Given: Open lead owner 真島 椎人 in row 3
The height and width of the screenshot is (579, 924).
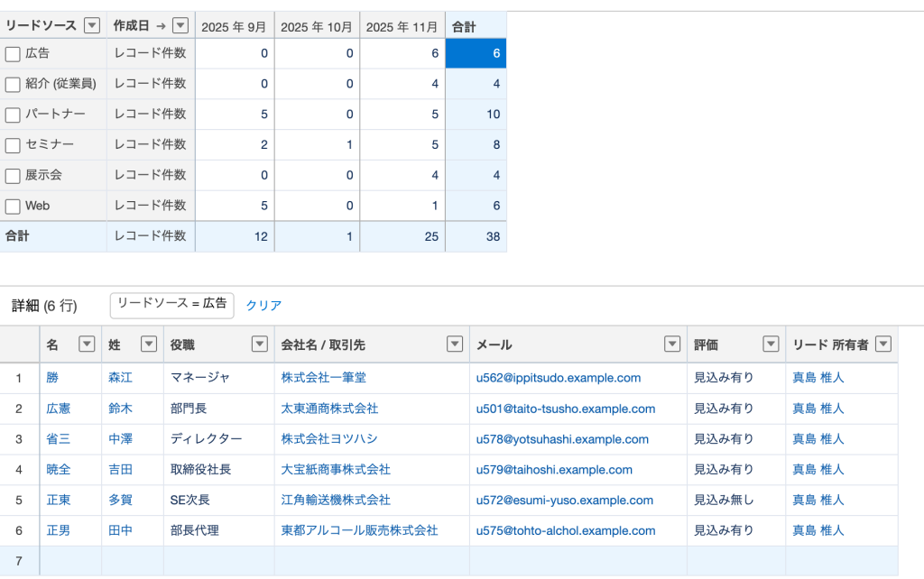Looking at the screenshot, I should click(x=818, y=439).
